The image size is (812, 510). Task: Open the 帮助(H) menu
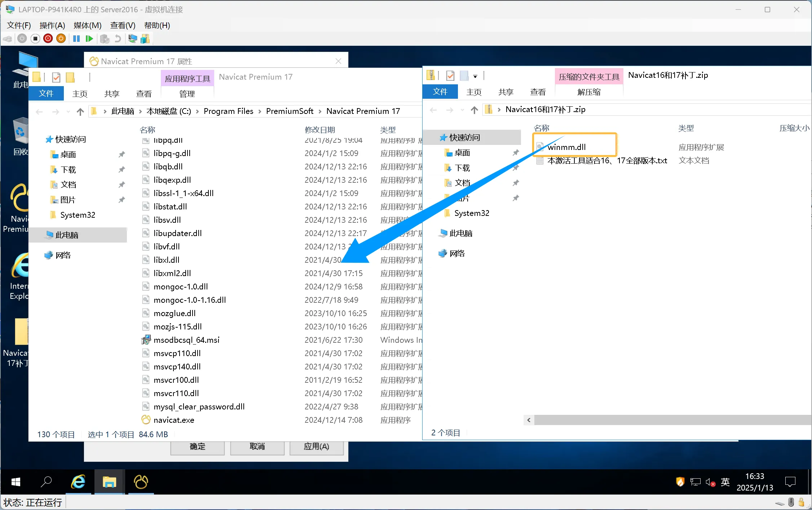(157, 25)
